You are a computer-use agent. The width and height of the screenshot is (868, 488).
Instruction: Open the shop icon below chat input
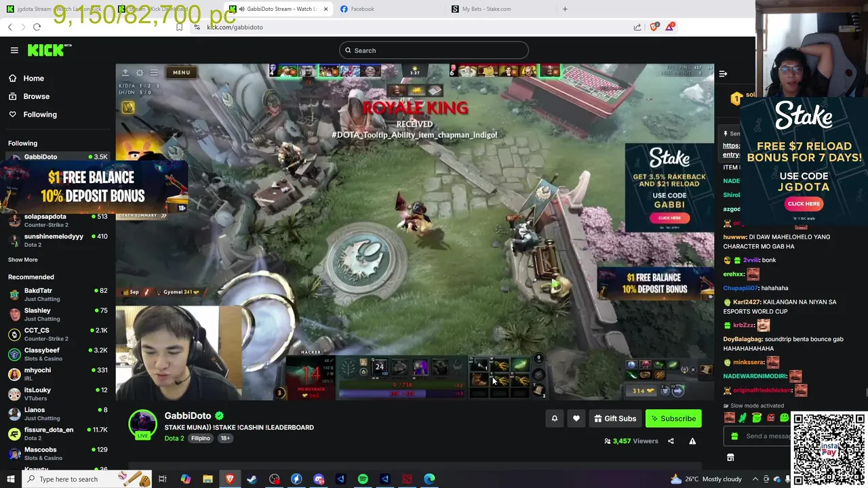tap(730, 457)
